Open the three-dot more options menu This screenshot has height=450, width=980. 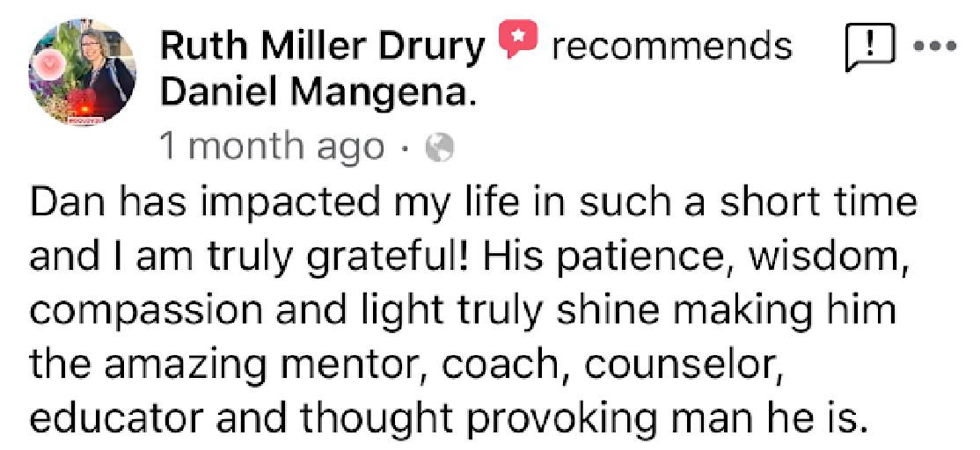tap(936, 45)
